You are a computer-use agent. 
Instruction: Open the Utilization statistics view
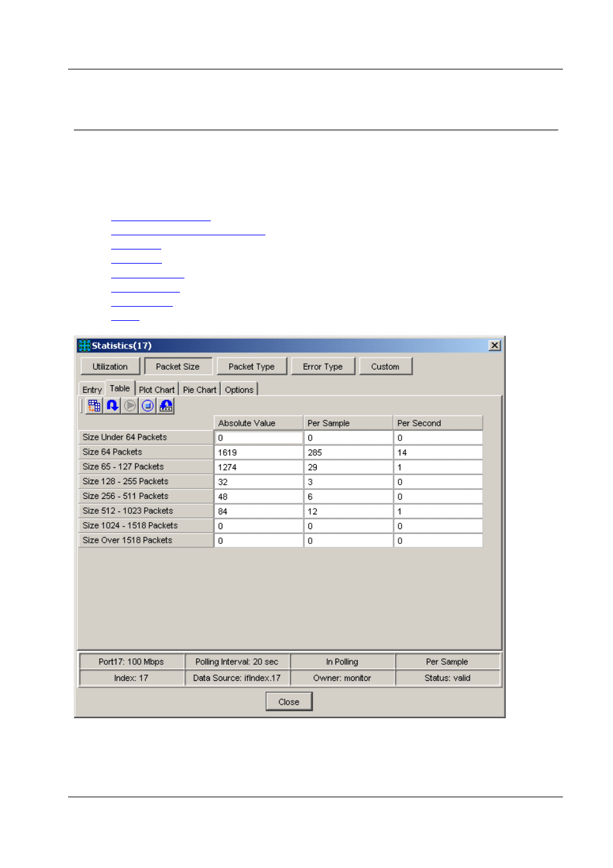(x=111, y=366)
